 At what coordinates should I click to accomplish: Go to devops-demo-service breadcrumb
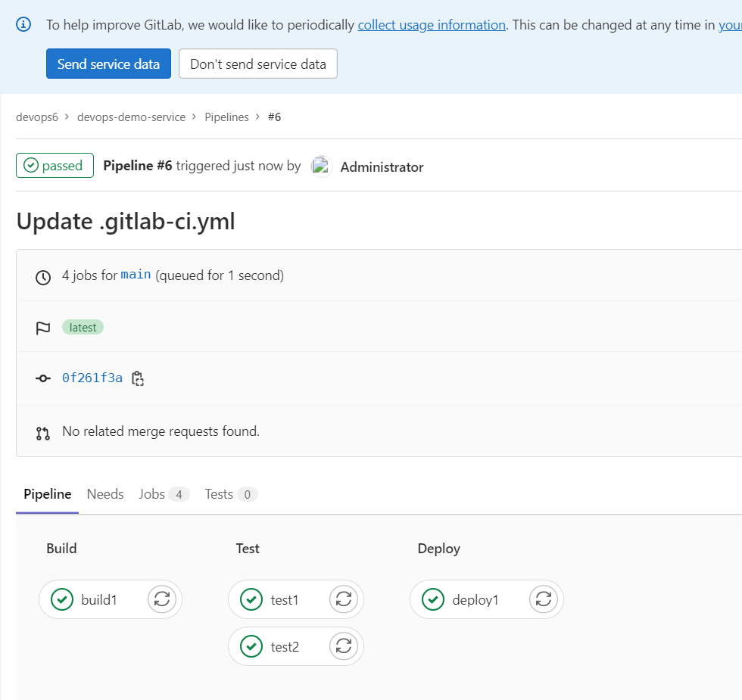[x=131, y=117]
